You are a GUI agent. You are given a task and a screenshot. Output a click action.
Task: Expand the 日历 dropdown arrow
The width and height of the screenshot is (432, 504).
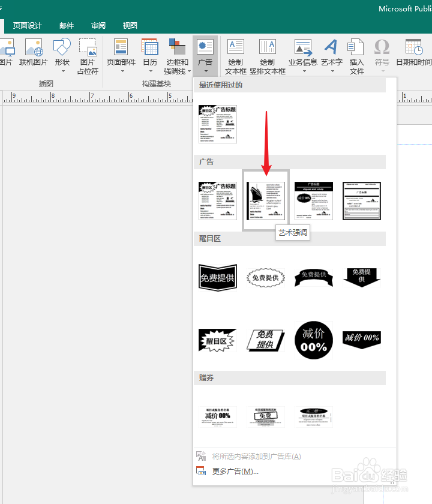(151, 71)
